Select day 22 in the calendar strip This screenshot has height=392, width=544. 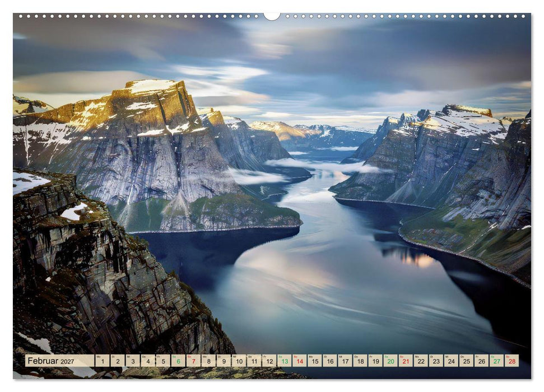pos(421,361)
